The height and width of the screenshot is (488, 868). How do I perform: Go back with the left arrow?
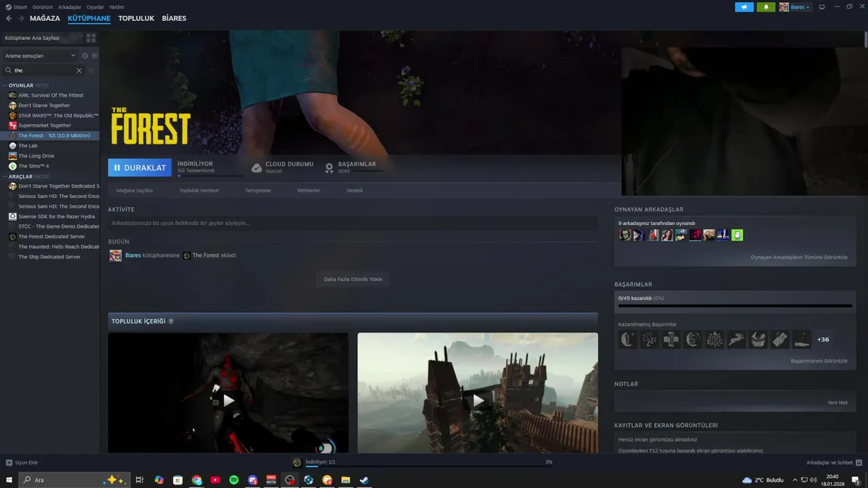pos(9,18)
